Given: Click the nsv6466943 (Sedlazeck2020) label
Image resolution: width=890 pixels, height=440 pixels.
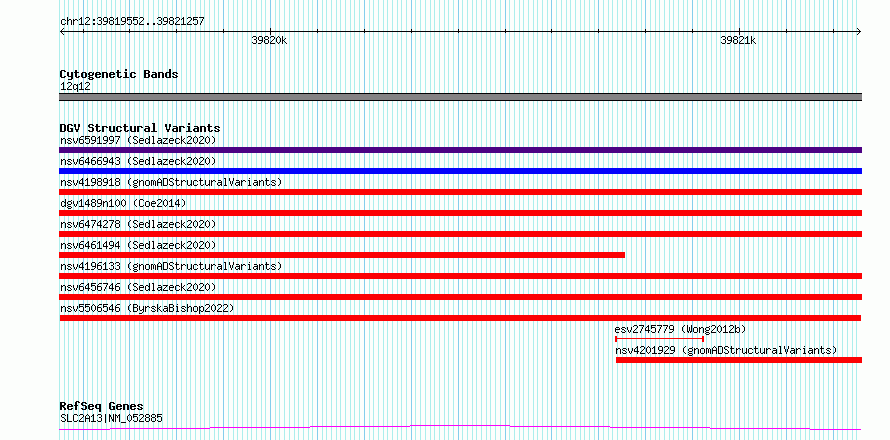Looking at the screenshot, I should point(138,161).
